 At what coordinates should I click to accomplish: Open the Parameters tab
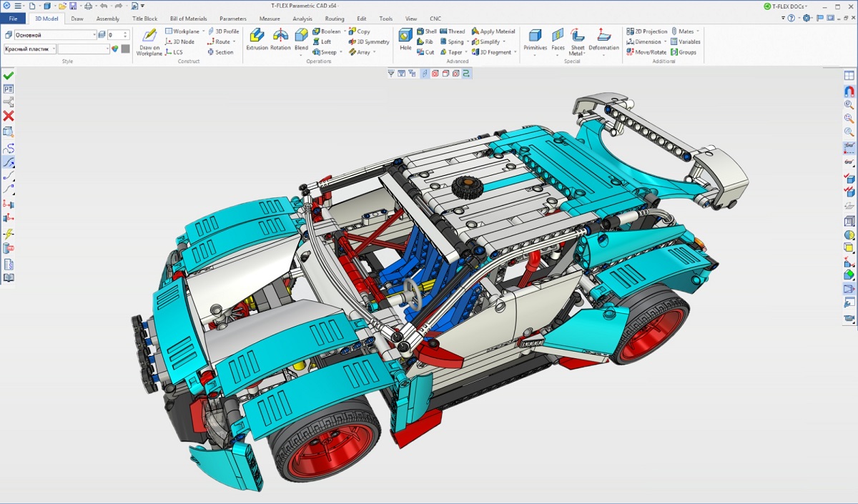coord(233,19)
